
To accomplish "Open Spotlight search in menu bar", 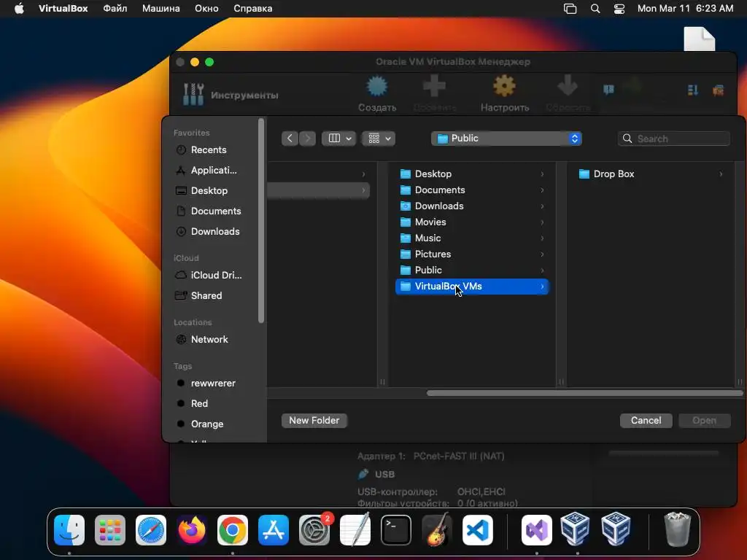I will click(x=595, y=9).
